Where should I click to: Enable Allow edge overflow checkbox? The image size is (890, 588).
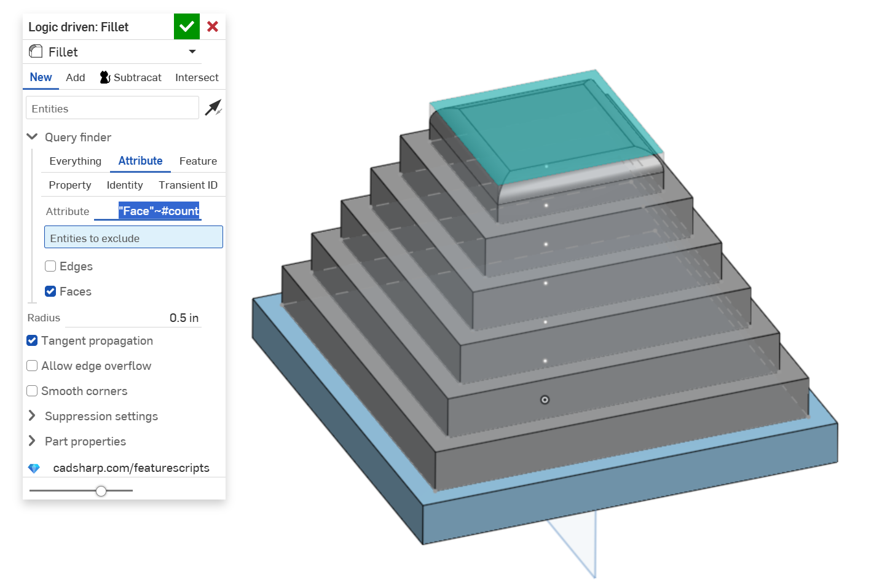click(32, 366)
